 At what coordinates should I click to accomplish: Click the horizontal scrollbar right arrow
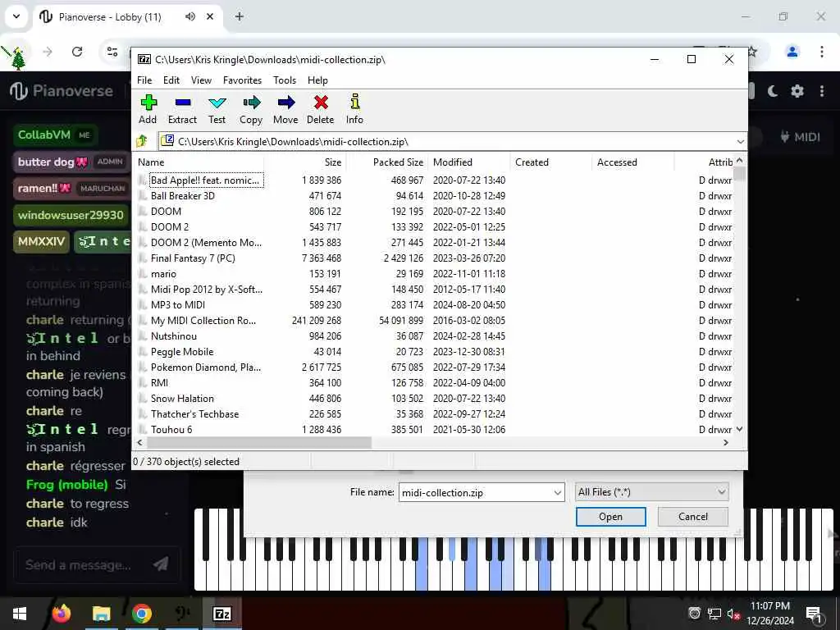pos(726,442)
